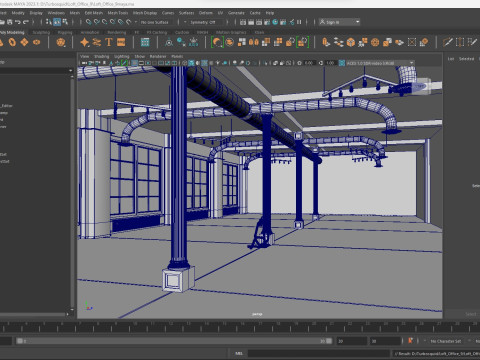Toggle snap to curves magnet
480x360 pixels.
click(96, 22)
